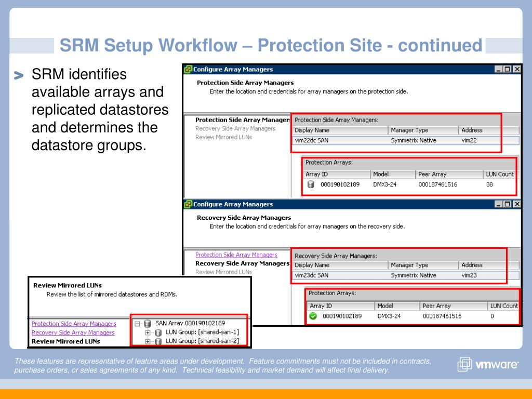532x399 pixels.
Task: Select LUN Group: [shared-san-2] tree label
Action: (202, 341)
